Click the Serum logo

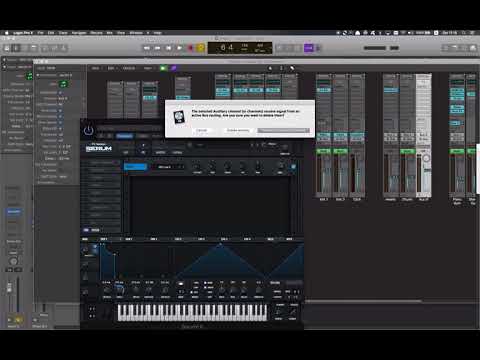point(99,148)
